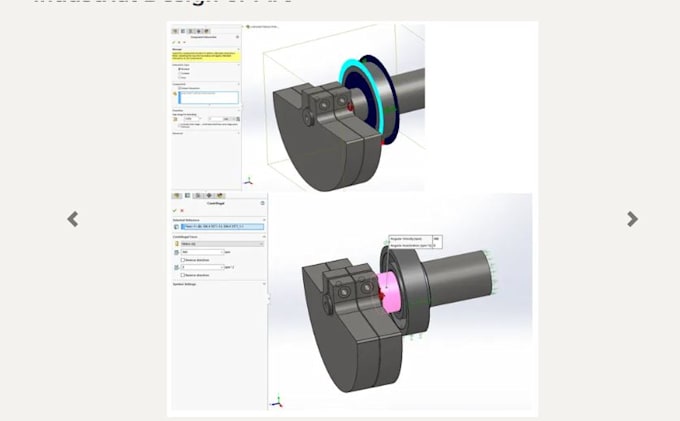Collapse the Properties section
Image resolution: width=680 pixels, height=421 pixels.
pos(239,111)
